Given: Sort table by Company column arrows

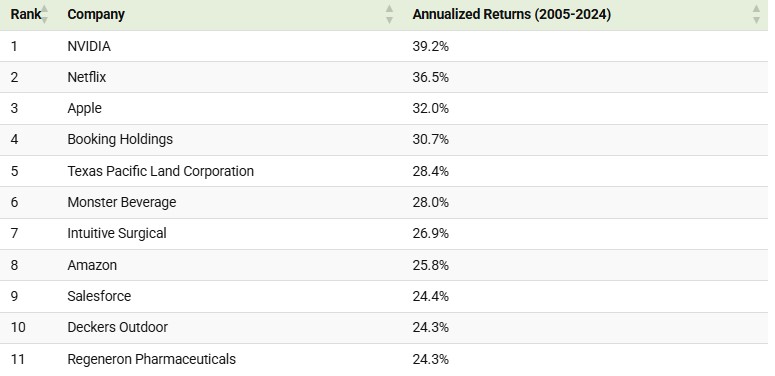Looking at the screenshot, I should click(389, 14).
